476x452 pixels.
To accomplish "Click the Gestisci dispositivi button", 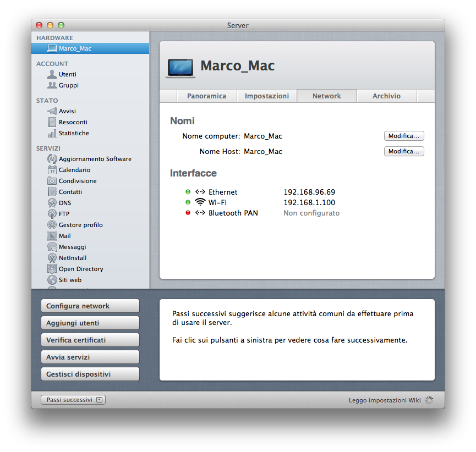I will coord(90,374).
